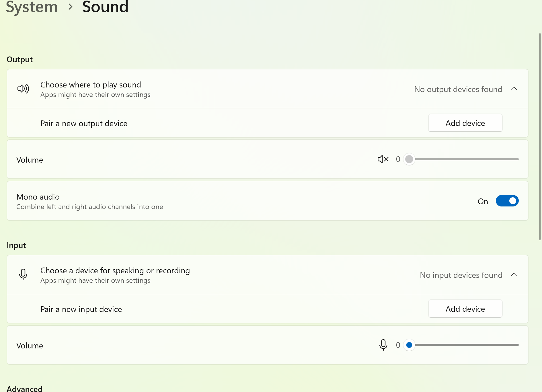
Task: Unmute using the muted speaker icon by output Volume
Action: click(x=383, y=159)
